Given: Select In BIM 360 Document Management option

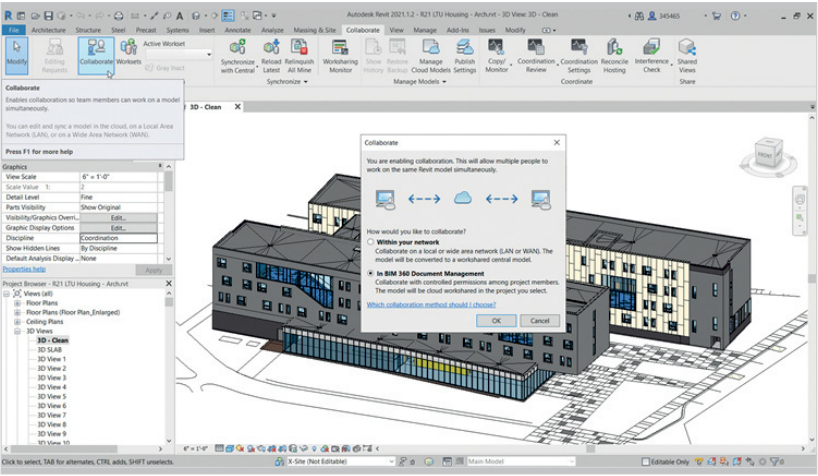Looking at the screenshot, I should [x=371, y=273].
